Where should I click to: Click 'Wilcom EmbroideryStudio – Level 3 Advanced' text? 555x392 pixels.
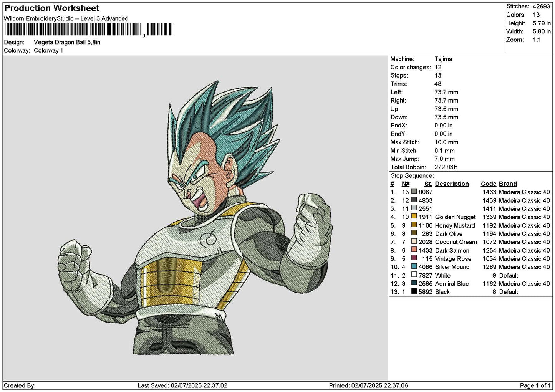pyautogui.click(x=66, y=18)
